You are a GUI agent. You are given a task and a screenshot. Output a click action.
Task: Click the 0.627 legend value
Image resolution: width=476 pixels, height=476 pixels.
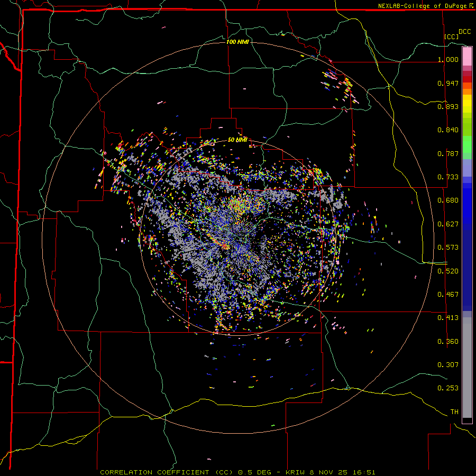click(x=448, y=224)
